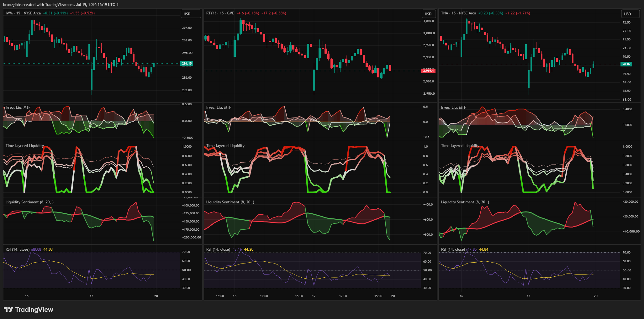Click the 44.93 RSI average value
This screenshot has width=644, height=319.
click(48, 249)
